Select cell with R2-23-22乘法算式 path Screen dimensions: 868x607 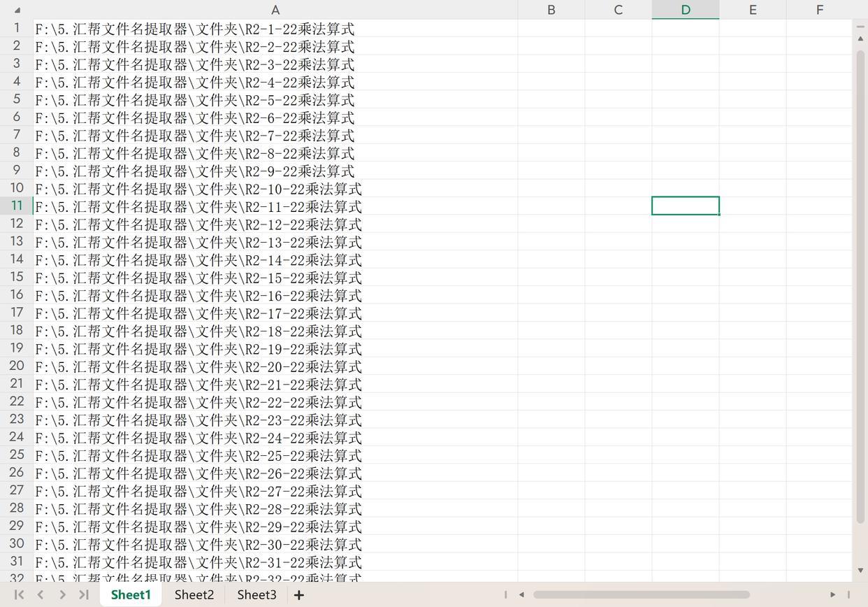pos(275,419)
